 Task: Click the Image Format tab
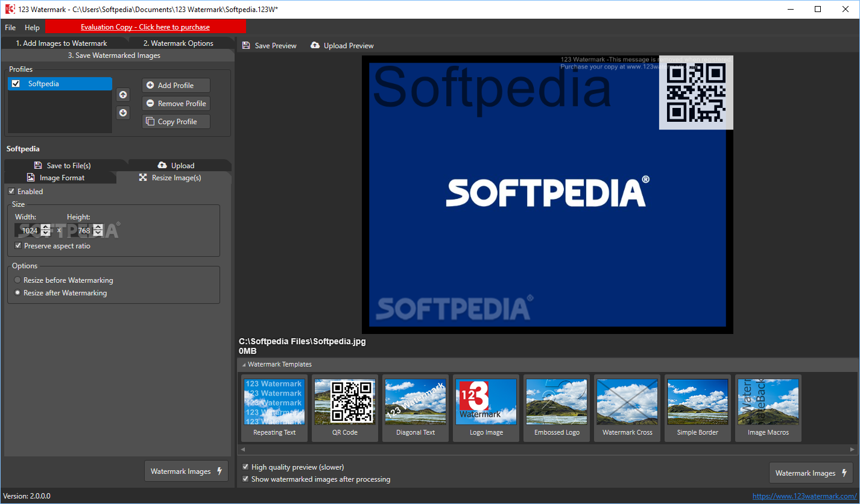(60, 178)
